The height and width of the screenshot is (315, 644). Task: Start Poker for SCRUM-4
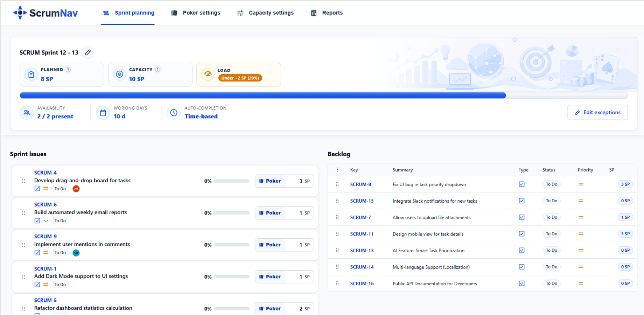tap(270, 181)
